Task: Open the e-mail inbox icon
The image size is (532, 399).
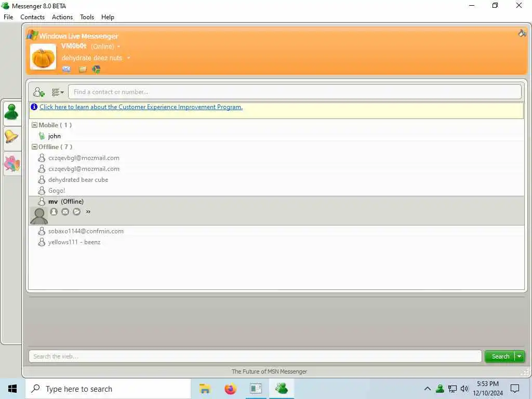Action: 66,70
